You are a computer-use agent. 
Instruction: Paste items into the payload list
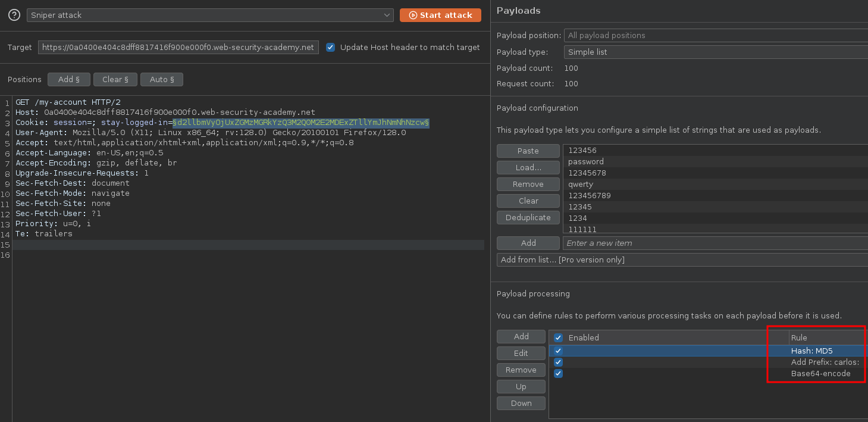click(528, 151)
